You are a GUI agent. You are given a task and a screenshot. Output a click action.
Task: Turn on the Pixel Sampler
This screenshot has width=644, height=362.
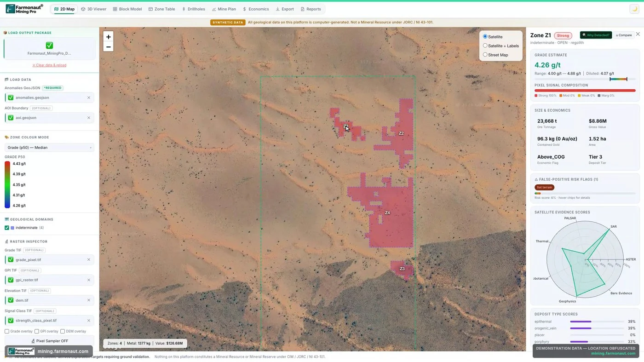pos(49,341)
